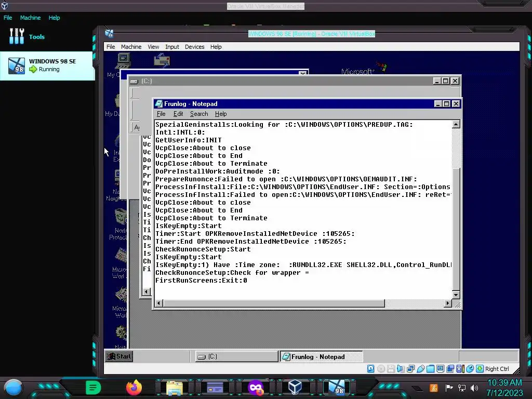Open Notepad's Edit menu
The width and height of the screenshot is (532, 399).
tap(178, 114)
